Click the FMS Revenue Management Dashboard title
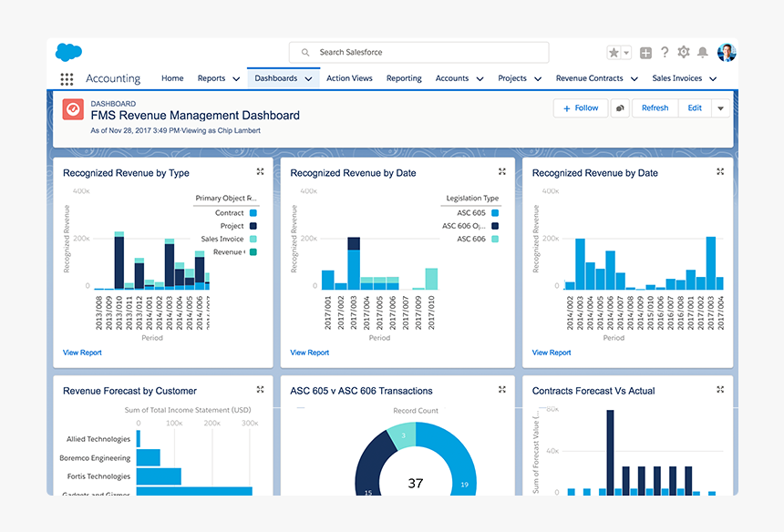784x532 pixels. pos(195,116)
